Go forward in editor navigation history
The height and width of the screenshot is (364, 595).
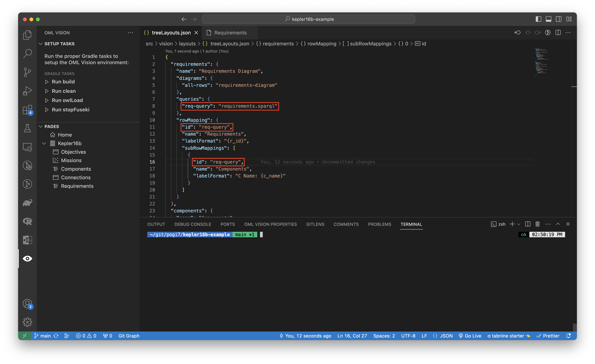(x=194, y=19)
